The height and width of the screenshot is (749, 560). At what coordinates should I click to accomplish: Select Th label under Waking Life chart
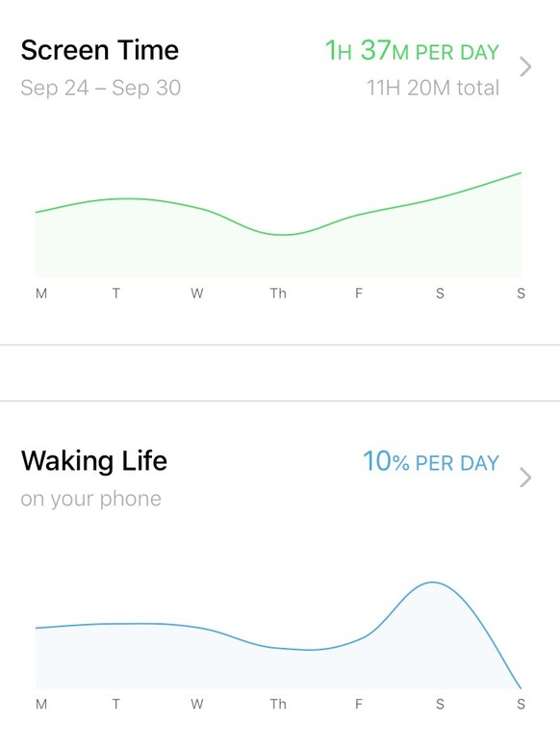click(x=278, y=704)
